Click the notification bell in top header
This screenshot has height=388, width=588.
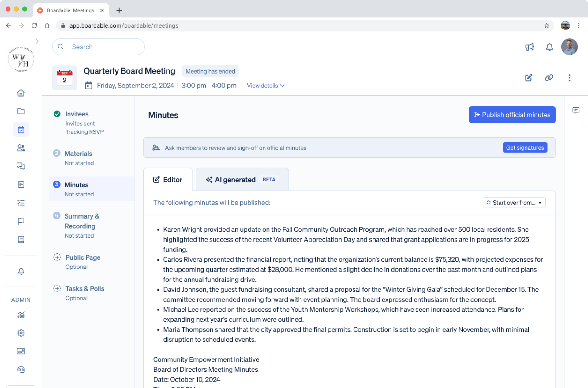click(549, 47)
